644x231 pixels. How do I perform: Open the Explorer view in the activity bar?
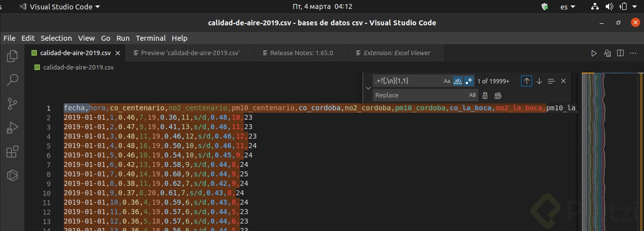(12, 56)
